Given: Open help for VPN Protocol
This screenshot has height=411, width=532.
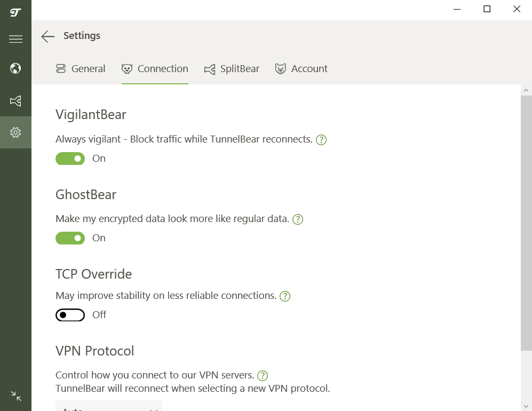Looking at the screenshot, I should tap(263, 376).
